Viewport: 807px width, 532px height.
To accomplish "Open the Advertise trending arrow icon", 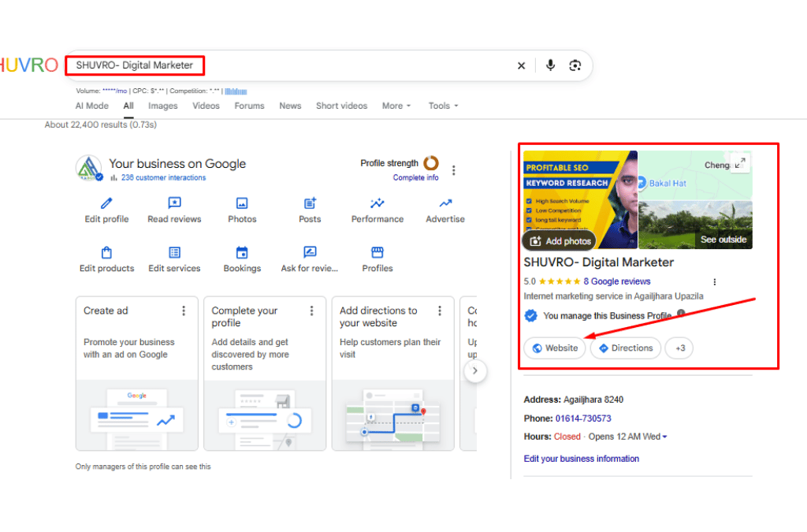I will (445, 203).
